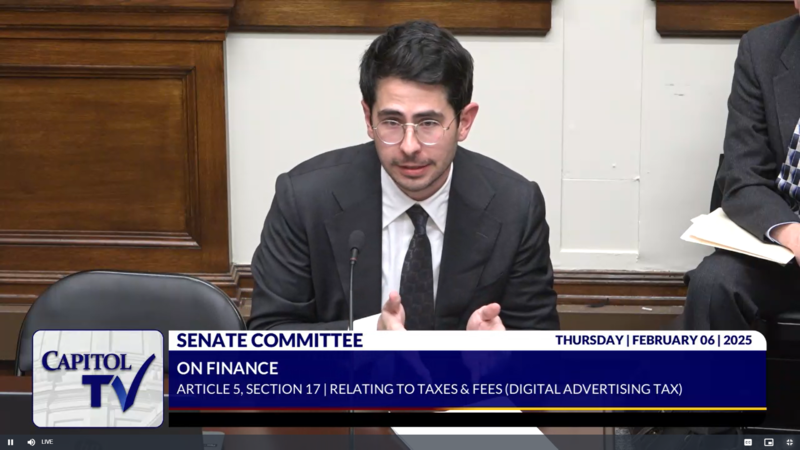
Task: Click the "THURSDAY | FEBRUARY 06 | 2025" date text
Action: click(654, 340)
